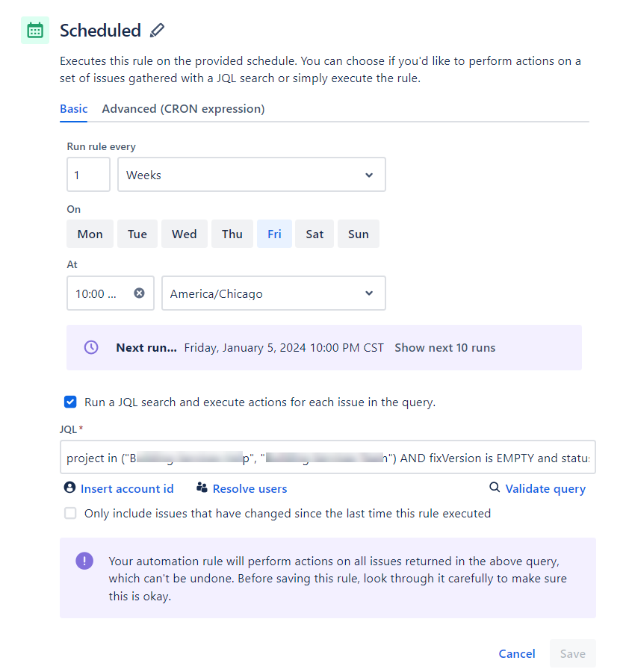
Task: Enable only include issues changed since last run
Action: [x=69, y=513]
